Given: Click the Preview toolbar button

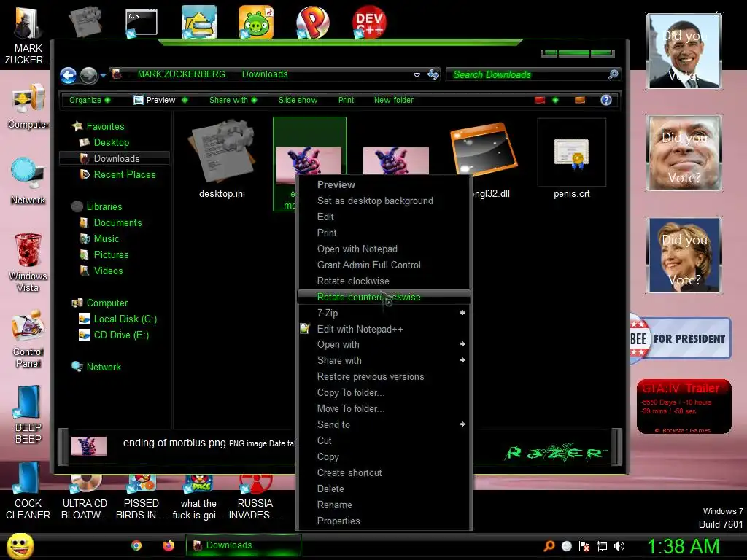Looking at the screenshot, I should click(x=155, y=100).
